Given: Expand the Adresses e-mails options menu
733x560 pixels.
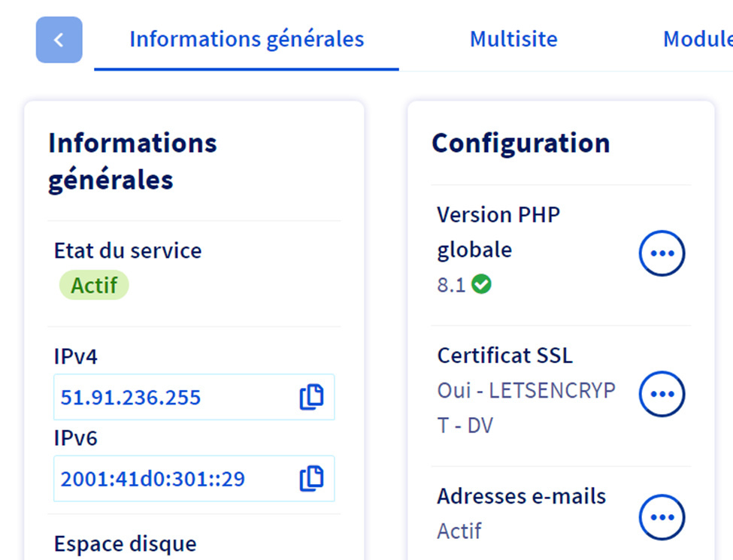Looking at the screenshot, I should click(x=662, y=516).
